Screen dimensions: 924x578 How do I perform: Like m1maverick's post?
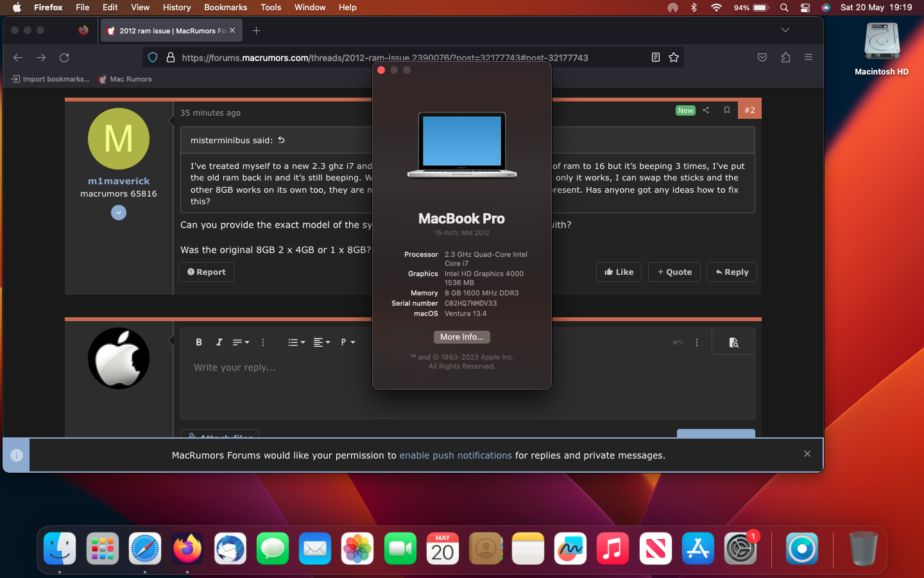[x=619, y=272]
